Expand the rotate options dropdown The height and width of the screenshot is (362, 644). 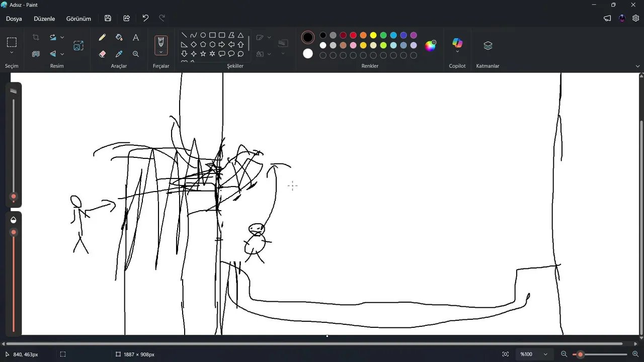pos(62,37)
